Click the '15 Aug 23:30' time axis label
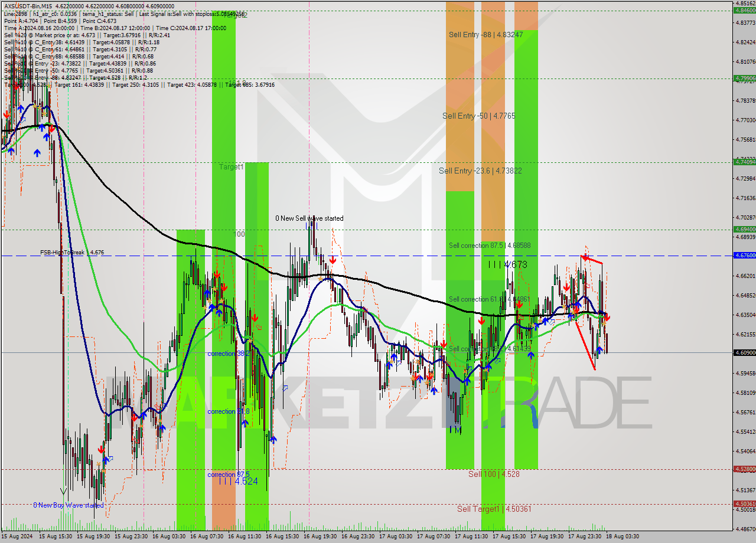 (131, 537)
